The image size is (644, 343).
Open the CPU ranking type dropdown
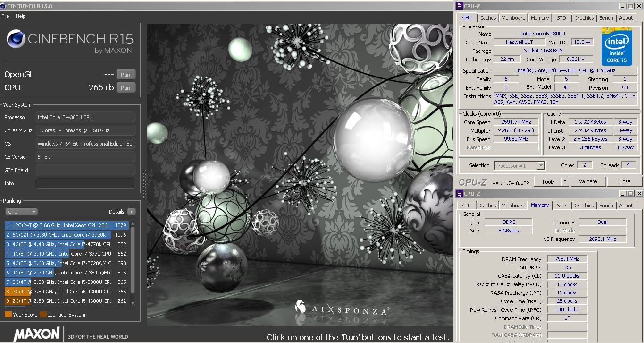click(x=21, y=212)
